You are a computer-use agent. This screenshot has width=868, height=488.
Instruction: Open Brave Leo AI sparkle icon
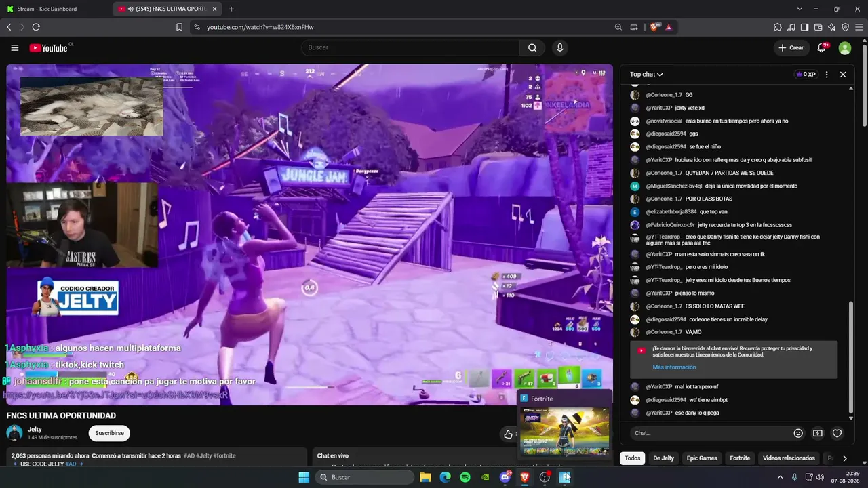click(831, 27)
